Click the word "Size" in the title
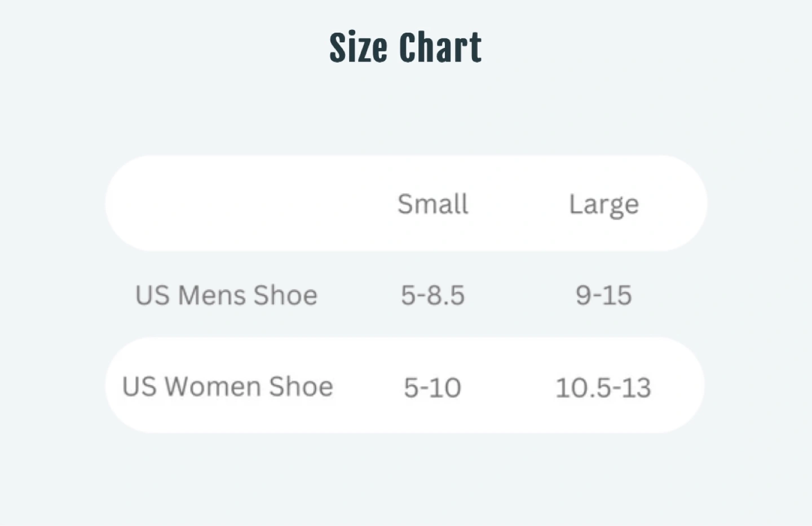 click(x=359, y=47)
